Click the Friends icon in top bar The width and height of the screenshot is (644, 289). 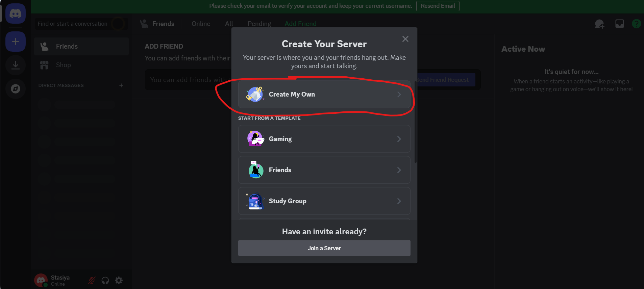(x=144, y=24)
